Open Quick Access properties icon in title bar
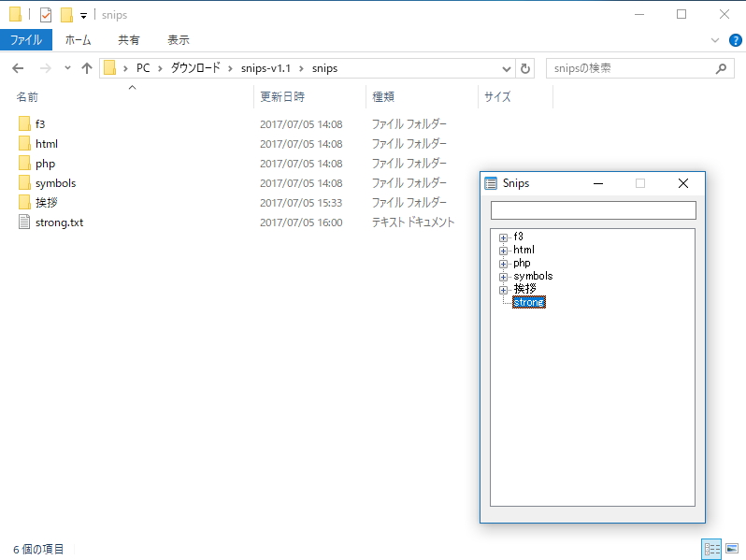This screenshot has height=560, width=746. 46,15
